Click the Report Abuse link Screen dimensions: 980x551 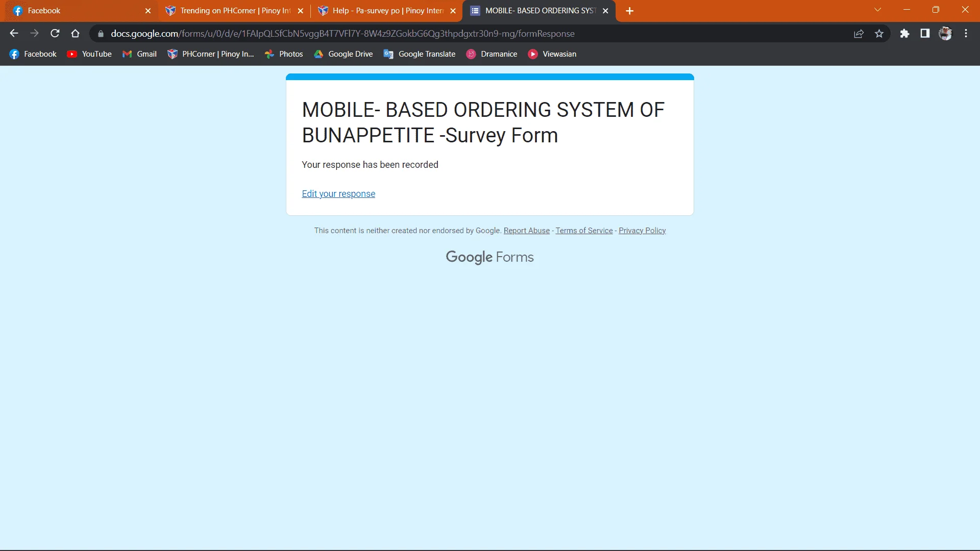click(x=527, y=231)
